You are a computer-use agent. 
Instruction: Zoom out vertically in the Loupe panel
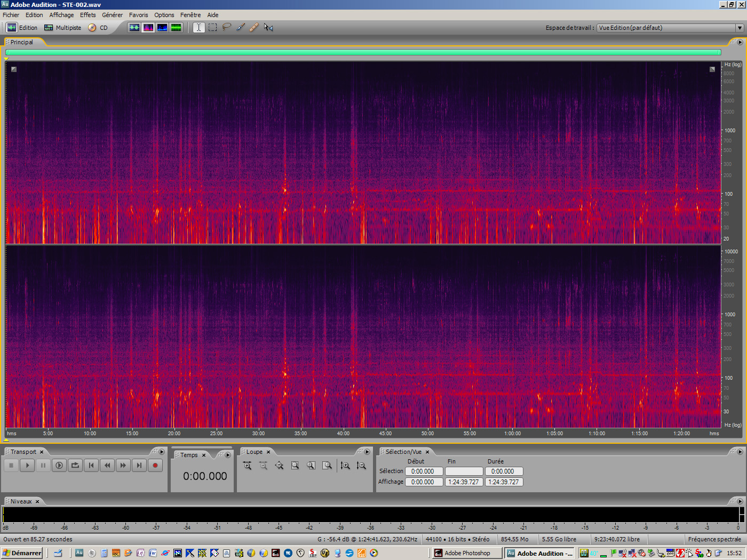361,465
